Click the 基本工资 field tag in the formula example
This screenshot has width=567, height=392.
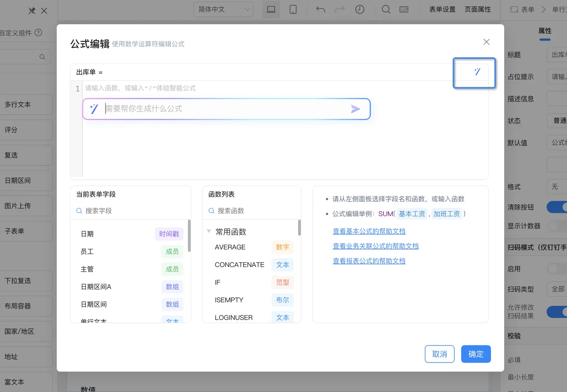412,214
